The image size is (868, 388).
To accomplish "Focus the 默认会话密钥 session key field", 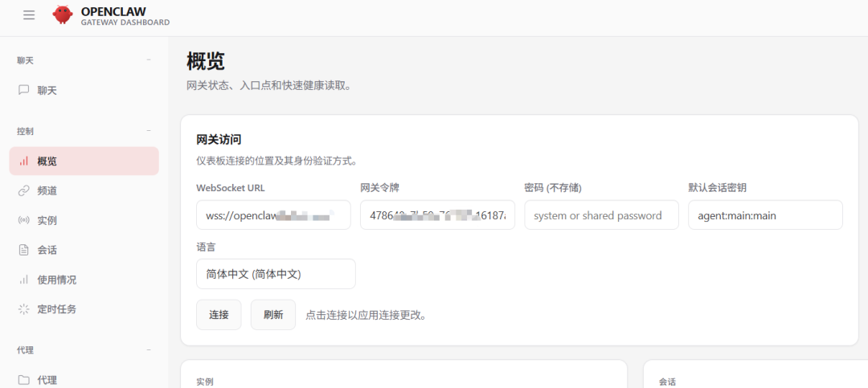I will (766, 215).
